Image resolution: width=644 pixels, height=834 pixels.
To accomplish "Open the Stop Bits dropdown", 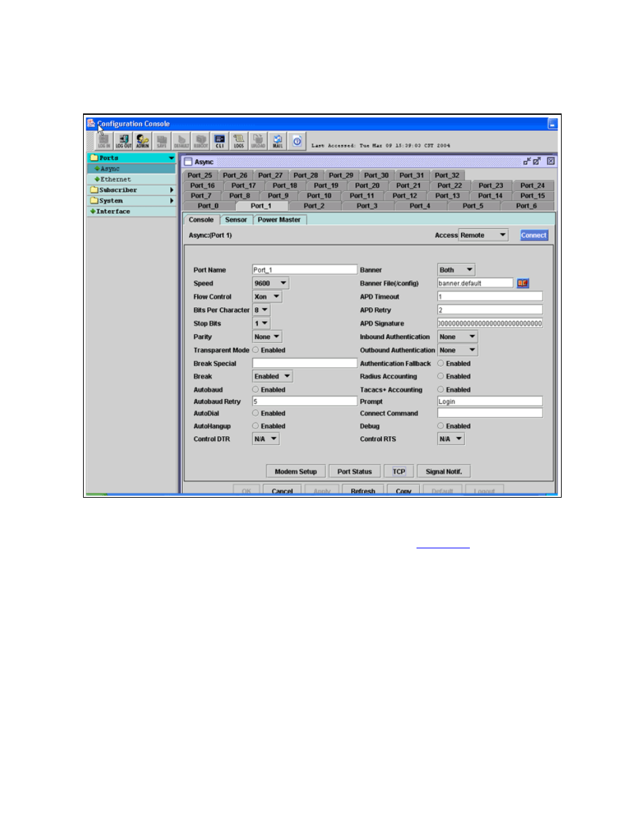I will tap(261, 323).
